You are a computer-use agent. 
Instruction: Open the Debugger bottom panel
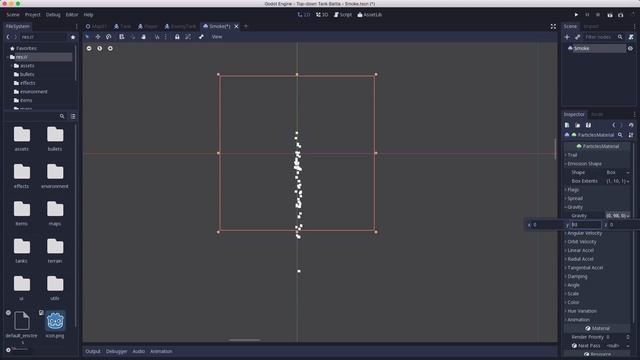(116, 351)
